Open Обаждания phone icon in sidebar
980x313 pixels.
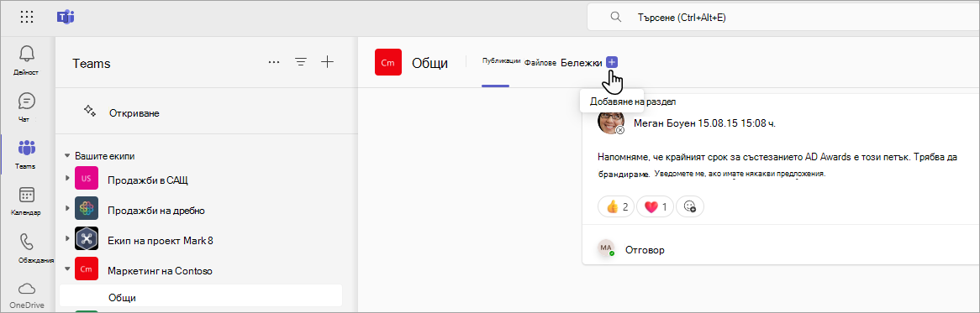(x=26, y=242)
